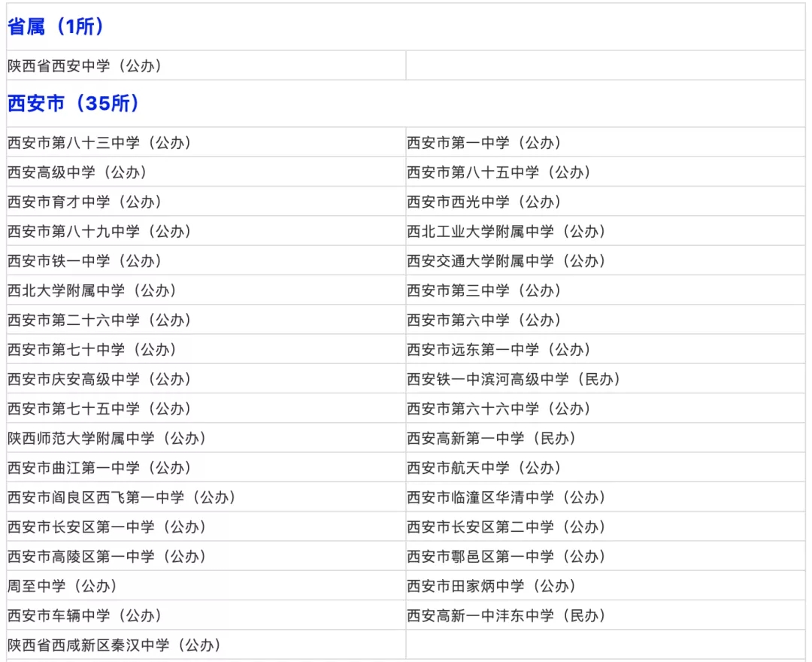Viewport: 812px width, 662px height.
Task: Select 西安市庆安高级中学(公办) cell
Action: pos(206,378)
